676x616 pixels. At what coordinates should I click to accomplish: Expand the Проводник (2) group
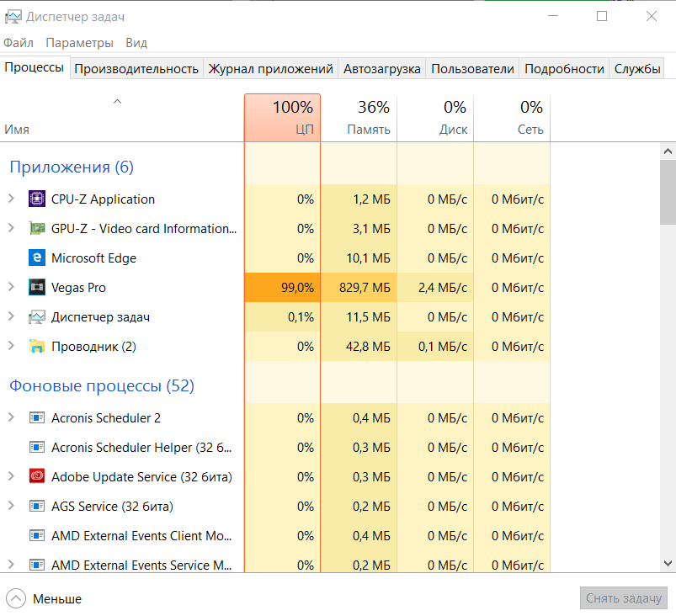pyautogui.click(x=12, y=346)
